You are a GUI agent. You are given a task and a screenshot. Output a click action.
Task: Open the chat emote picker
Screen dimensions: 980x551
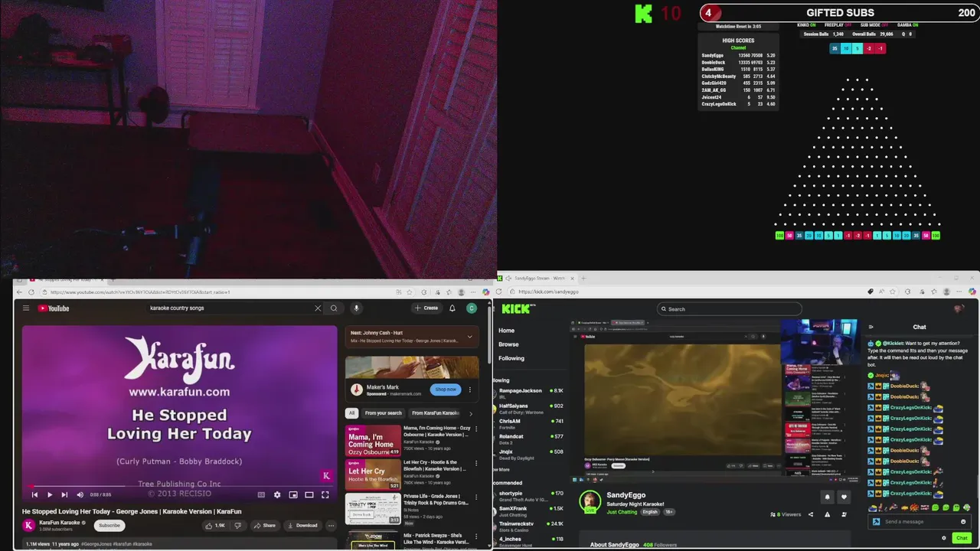coord(963,522)
